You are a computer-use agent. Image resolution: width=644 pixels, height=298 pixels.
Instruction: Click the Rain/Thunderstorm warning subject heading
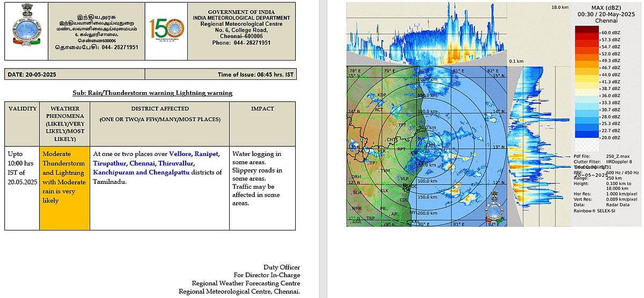click(152, 93)
